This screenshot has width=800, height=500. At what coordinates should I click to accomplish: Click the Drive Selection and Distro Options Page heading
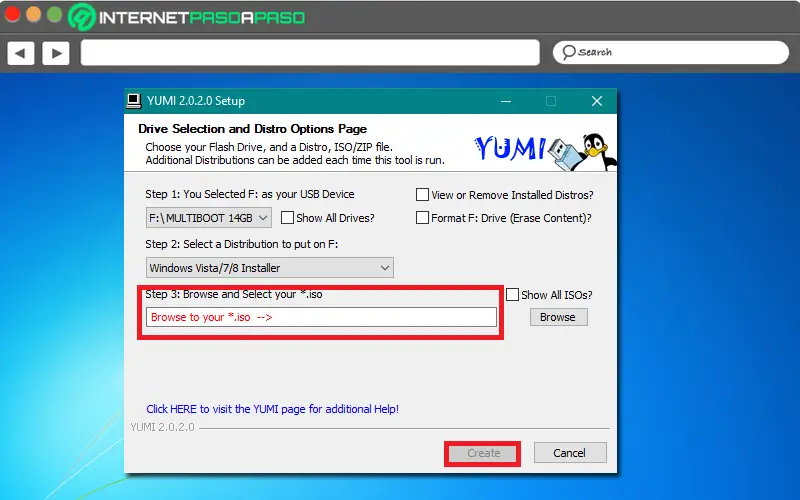click(253, 129)
